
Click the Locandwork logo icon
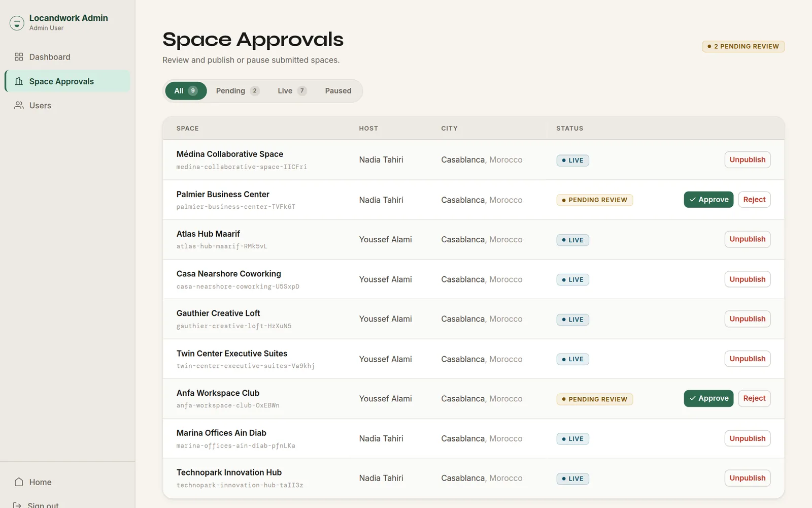pyautogui.click(x=17, y=23)
